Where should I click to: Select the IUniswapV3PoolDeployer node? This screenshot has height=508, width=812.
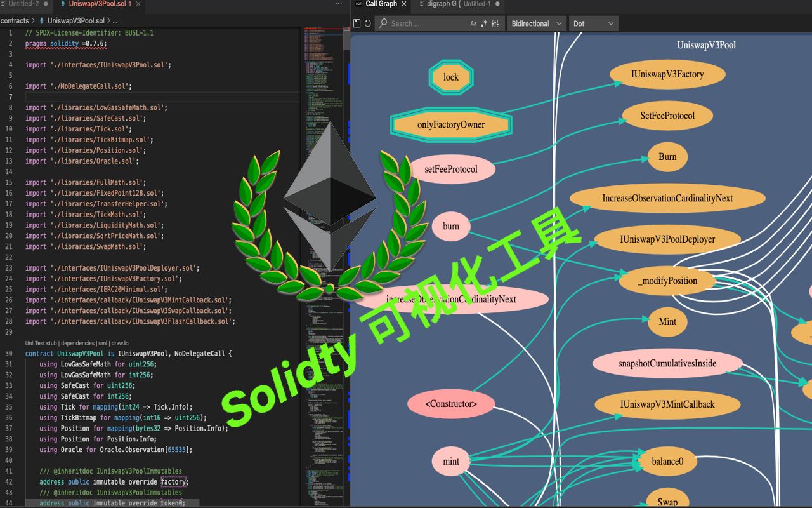point(667,239)
